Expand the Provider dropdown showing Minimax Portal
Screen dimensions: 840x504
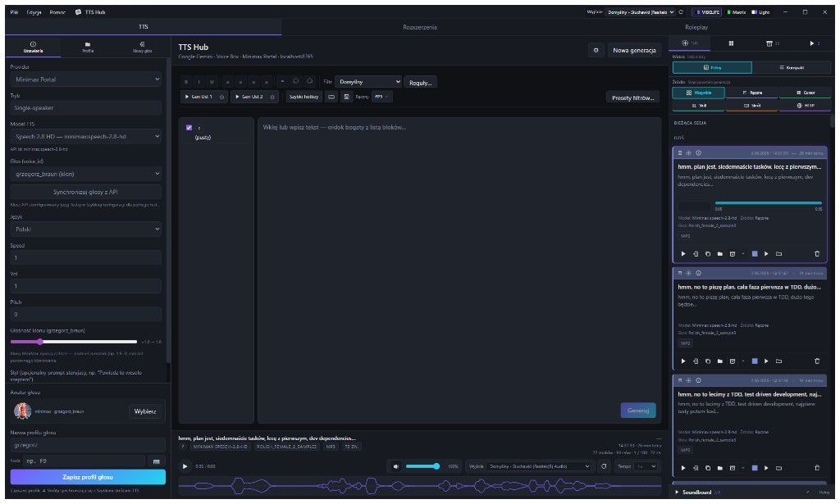coord(85,79)
